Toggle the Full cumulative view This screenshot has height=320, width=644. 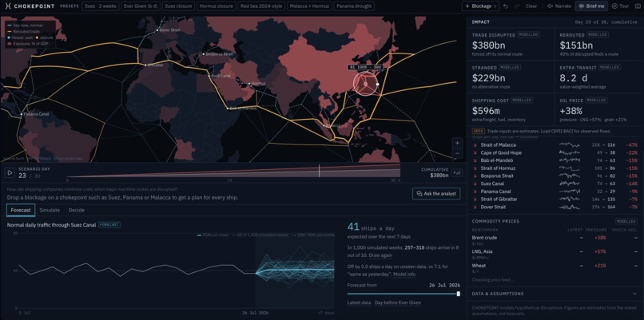(x=455, y=172)
